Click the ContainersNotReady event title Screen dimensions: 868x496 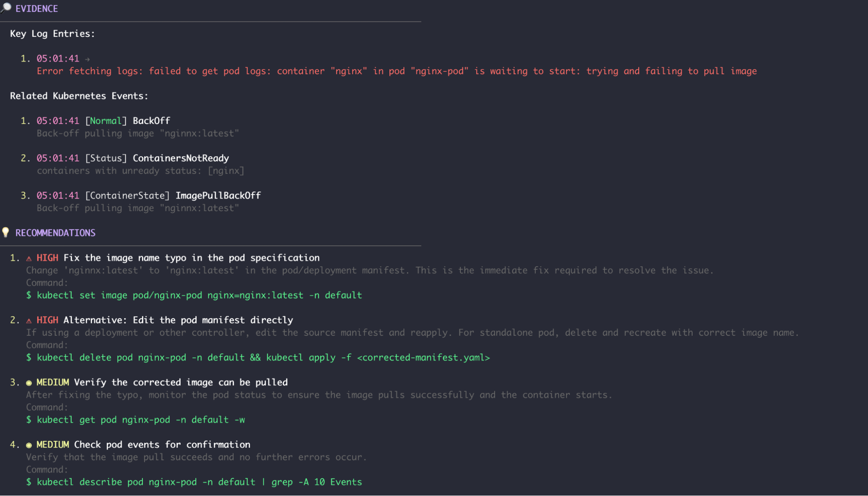click(x=181, y=158)
